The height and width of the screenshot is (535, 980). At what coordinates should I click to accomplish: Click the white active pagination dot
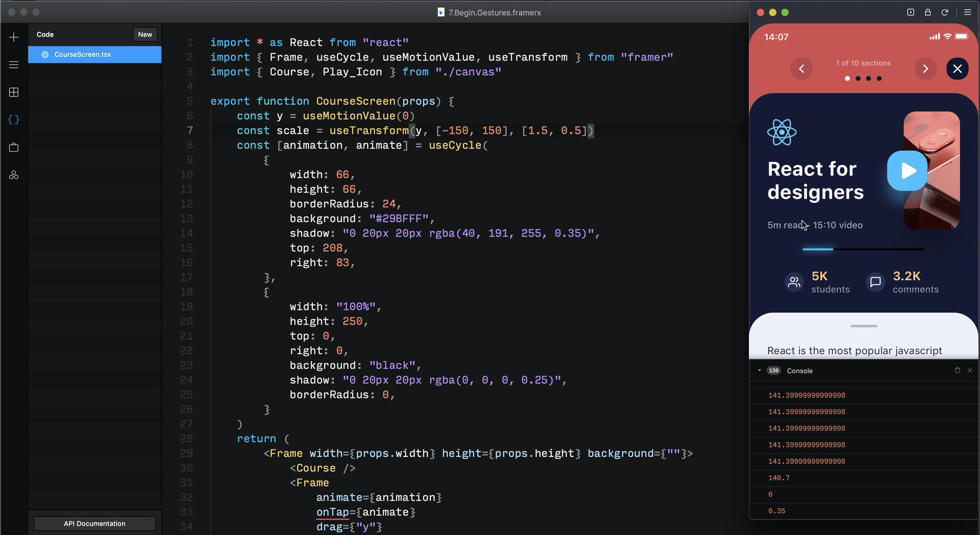(847, 78)
